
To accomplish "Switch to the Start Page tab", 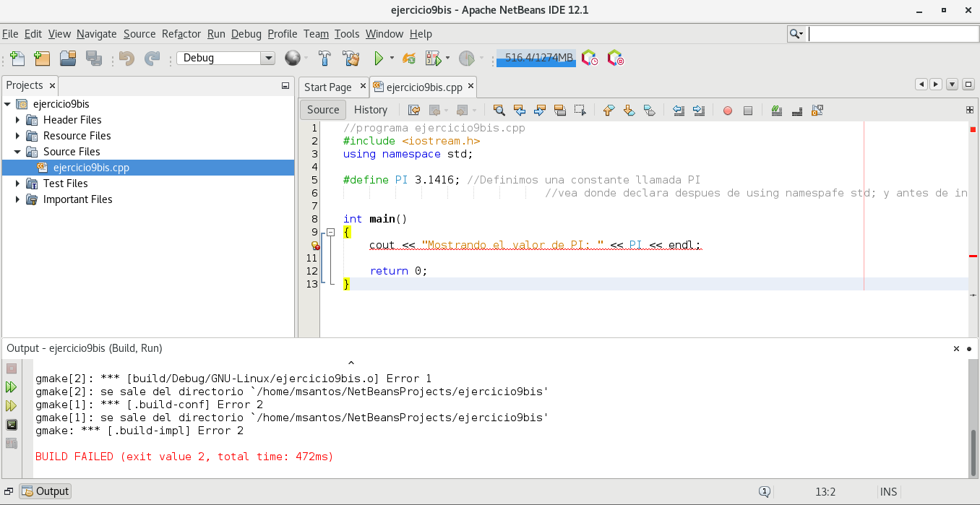I will tap(327, 87).
